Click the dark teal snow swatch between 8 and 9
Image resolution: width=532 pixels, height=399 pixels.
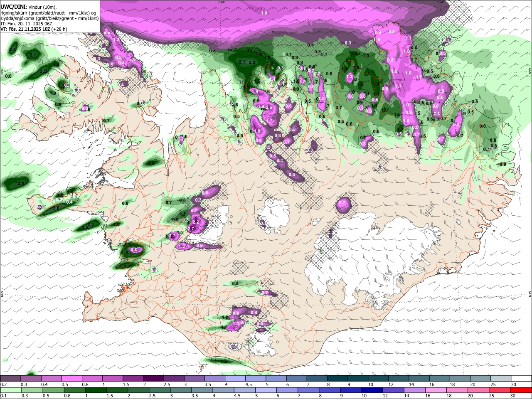coord(337,378)
